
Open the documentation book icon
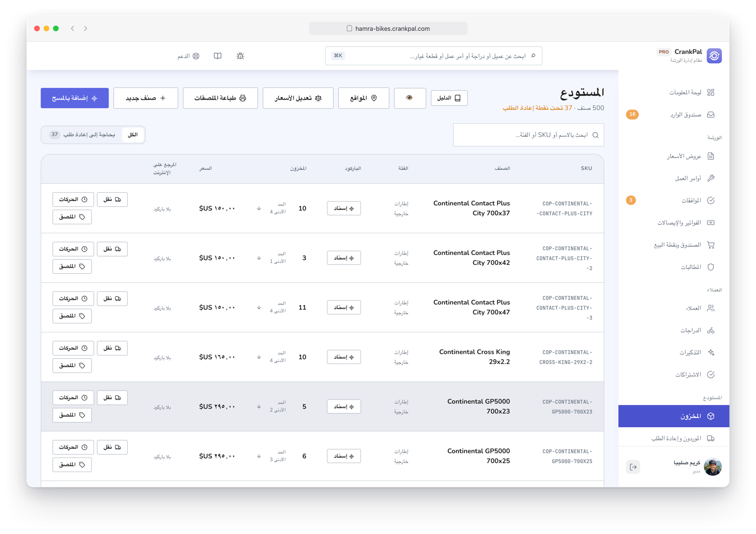[217, 56]
